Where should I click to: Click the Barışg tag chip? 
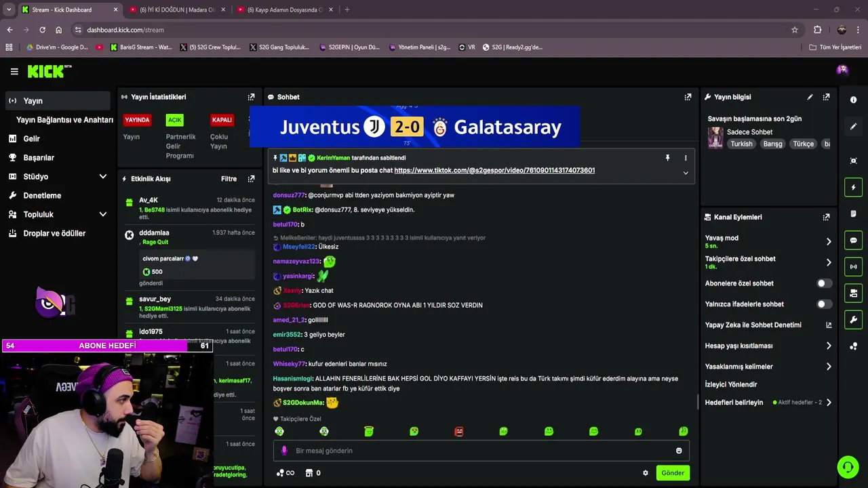click(x=772, y=144)
